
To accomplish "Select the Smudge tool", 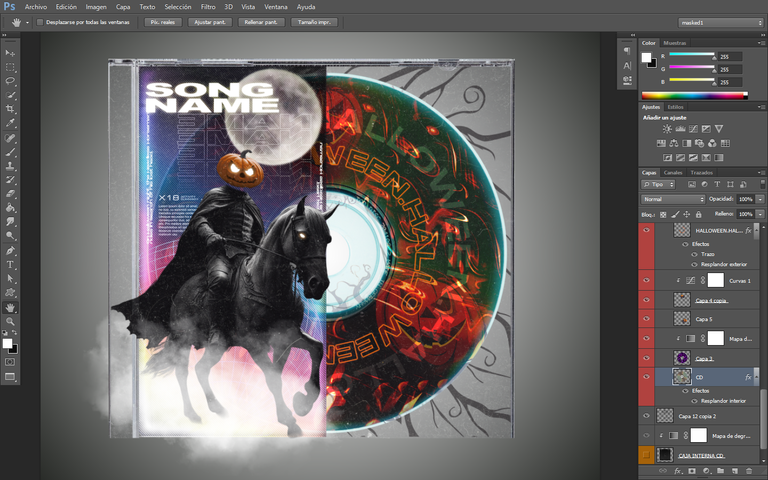I will tap(10, 222).
